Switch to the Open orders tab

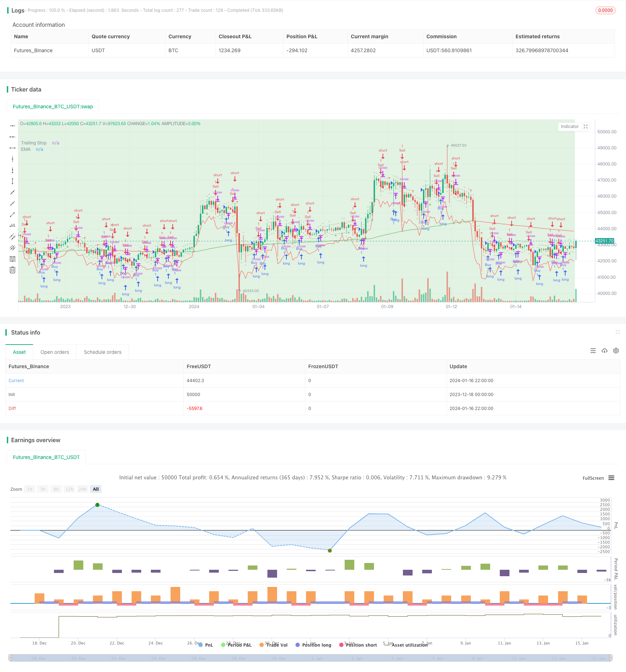(x=55, y=352)
